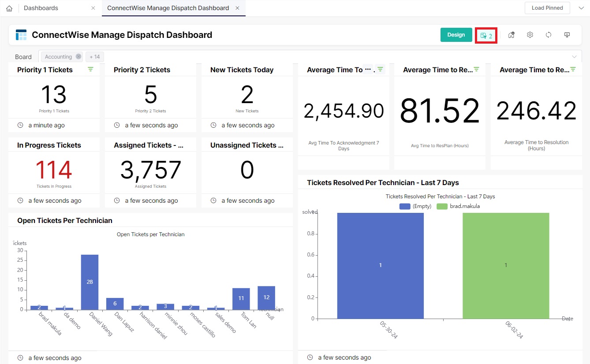Viewport: 590px width, 364px height.
Task: Remove the Accounting board filter chip
Action: click(78, 56)
